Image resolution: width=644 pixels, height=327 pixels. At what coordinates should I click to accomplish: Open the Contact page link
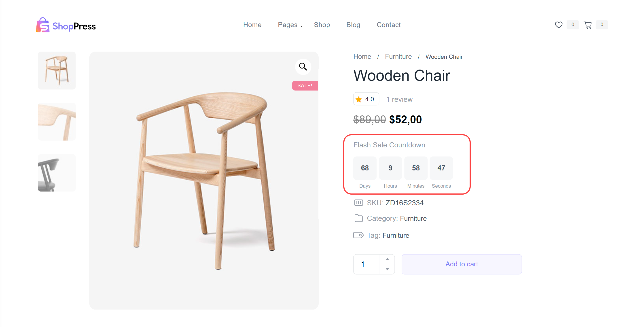coord(388,25)
